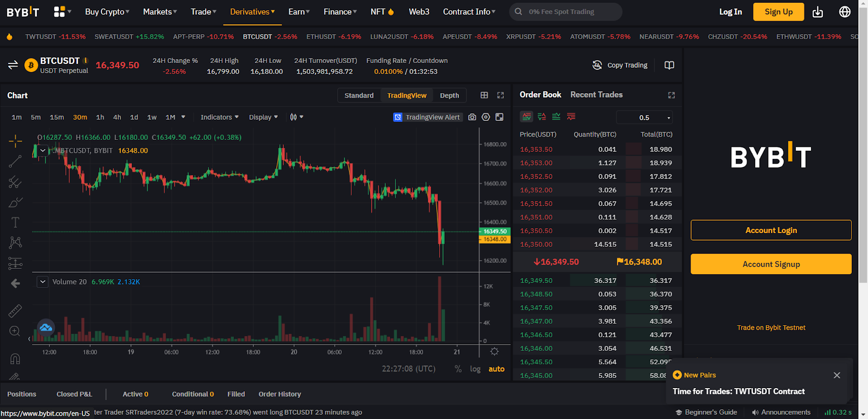Viewport: 868px width, 419px height.
Task: Open multi-chart grid layout icon
Action: (x=484, y=95)
